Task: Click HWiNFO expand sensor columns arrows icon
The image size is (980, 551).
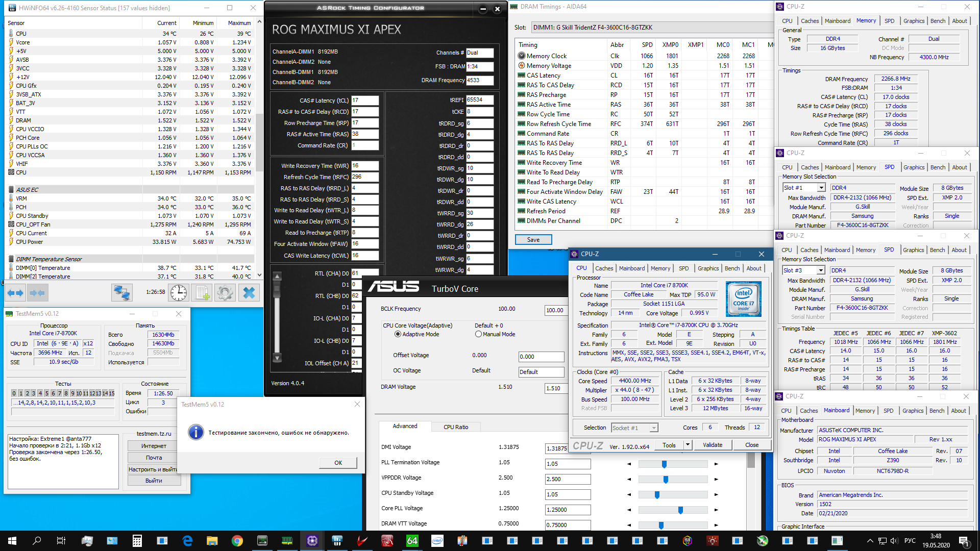Action: pyautogui.click(x=15, y=293)
